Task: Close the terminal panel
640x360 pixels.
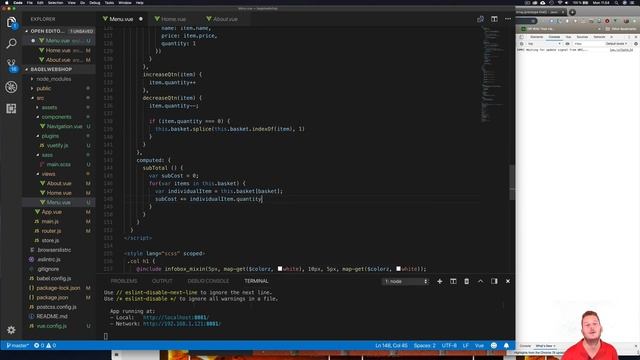Action: point(508,281)
